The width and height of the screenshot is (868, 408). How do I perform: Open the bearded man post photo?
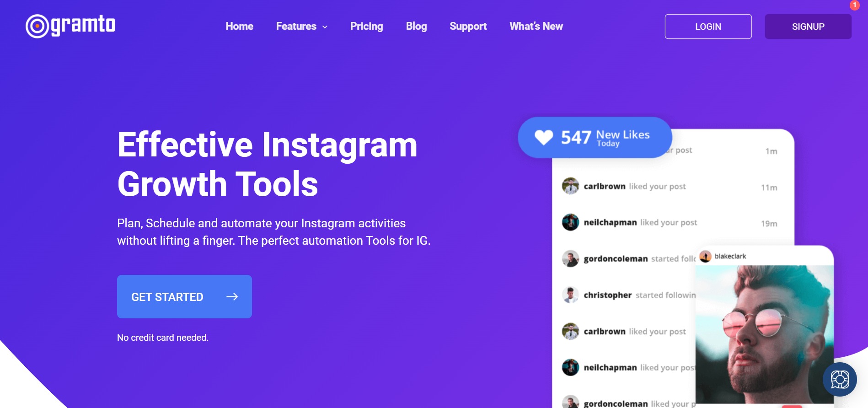[764, 334]
